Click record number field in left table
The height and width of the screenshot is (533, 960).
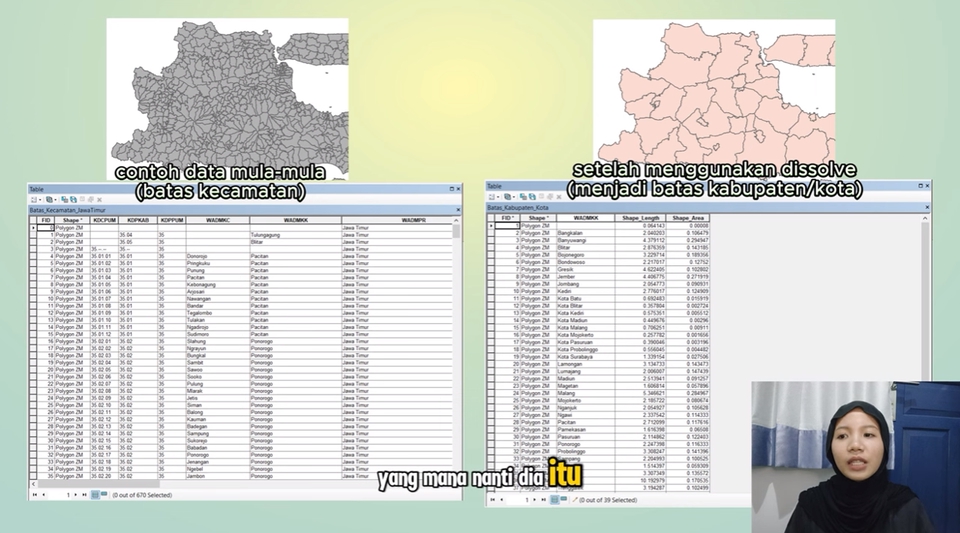pyautogui.click(x=60, y=495)
